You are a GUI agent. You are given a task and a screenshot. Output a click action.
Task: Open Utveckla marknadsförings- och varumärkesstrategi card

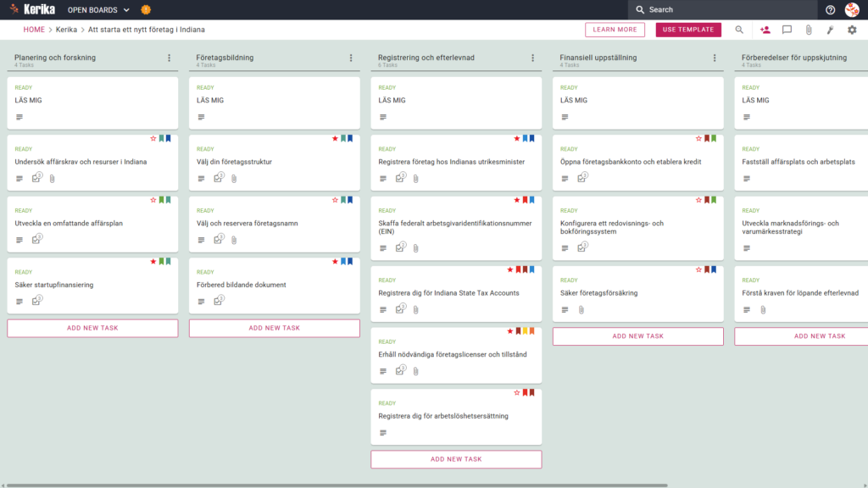coord(801,228)
